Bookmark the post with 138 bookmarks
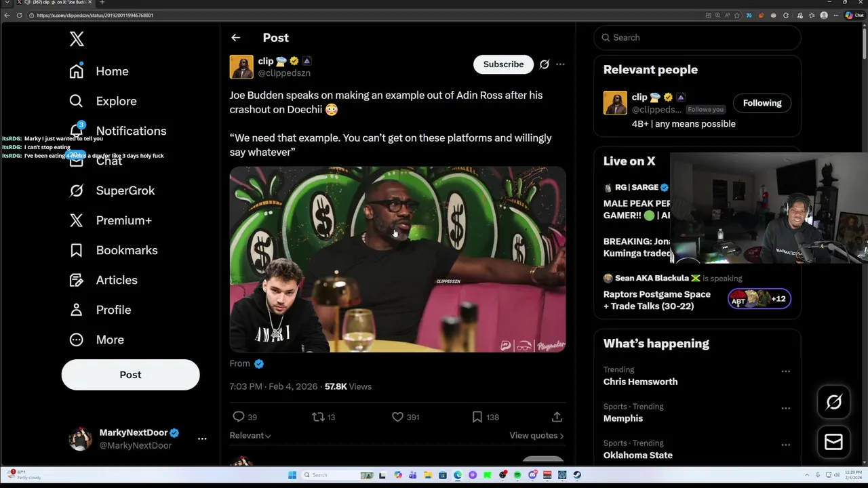 477,417
